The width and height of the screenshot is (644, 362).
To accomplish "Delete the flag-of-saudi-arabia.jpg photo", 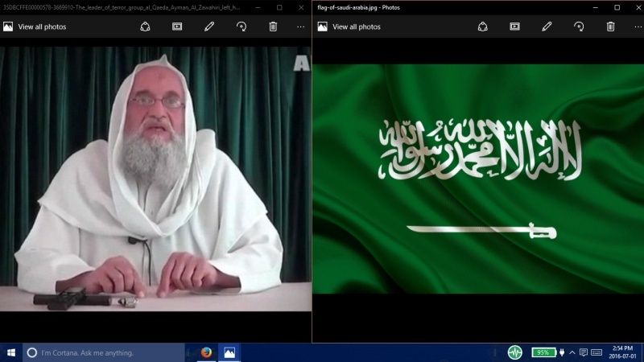I will click(x=611, y=27).
